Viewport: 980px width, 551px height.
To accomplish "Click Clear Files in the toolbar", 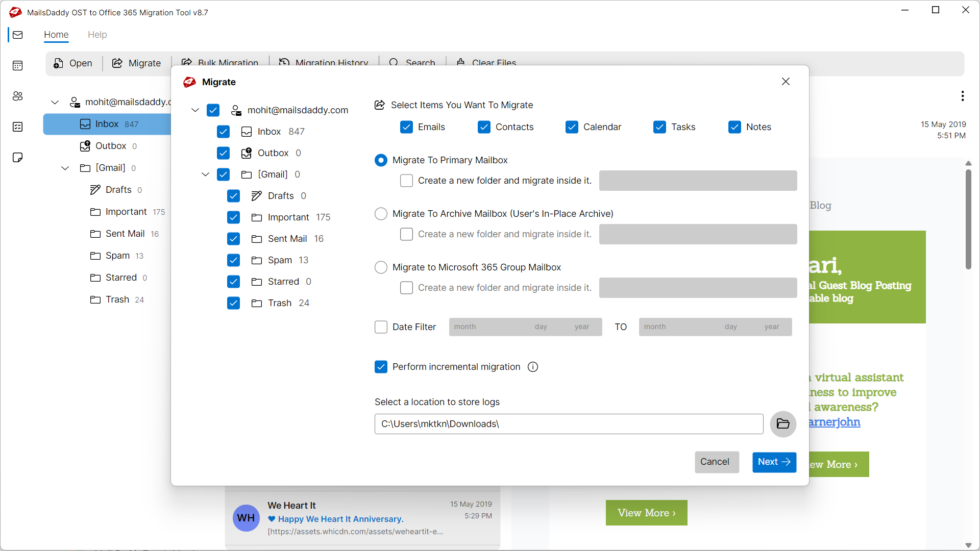I will point(486,62).
